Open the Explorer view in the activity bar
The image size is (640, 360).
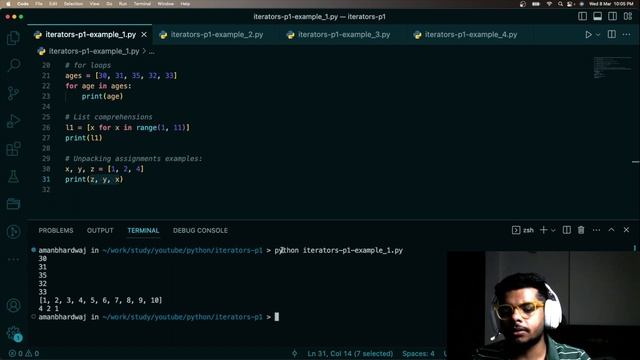(x=13, y=38)
